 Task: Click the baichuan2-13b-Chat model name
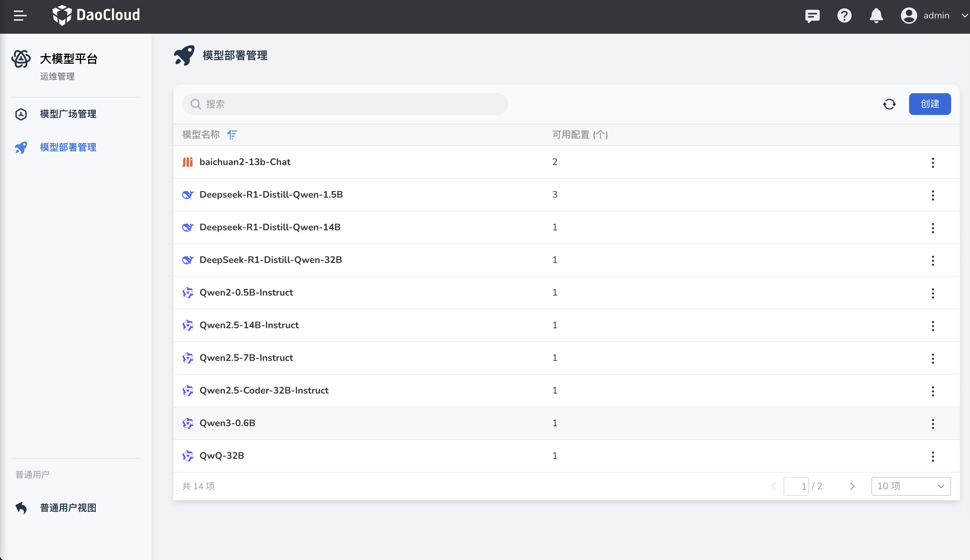coord(245,162)
